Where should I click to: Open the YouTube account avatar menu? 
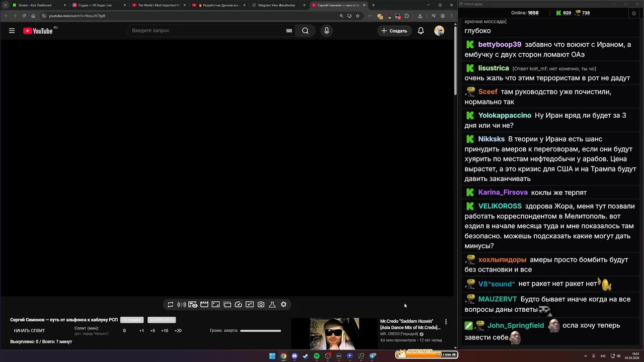[439, 31]
